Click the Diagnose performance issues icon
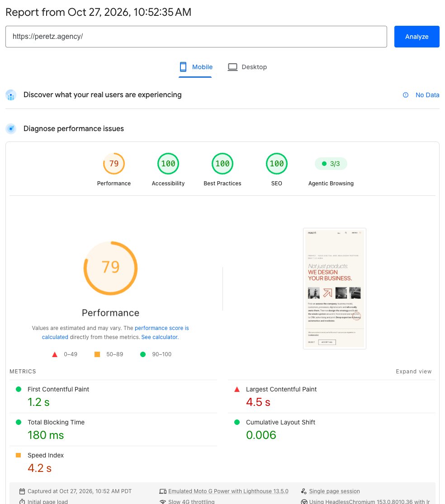This screenshot has width=445, height=504. 11,129
